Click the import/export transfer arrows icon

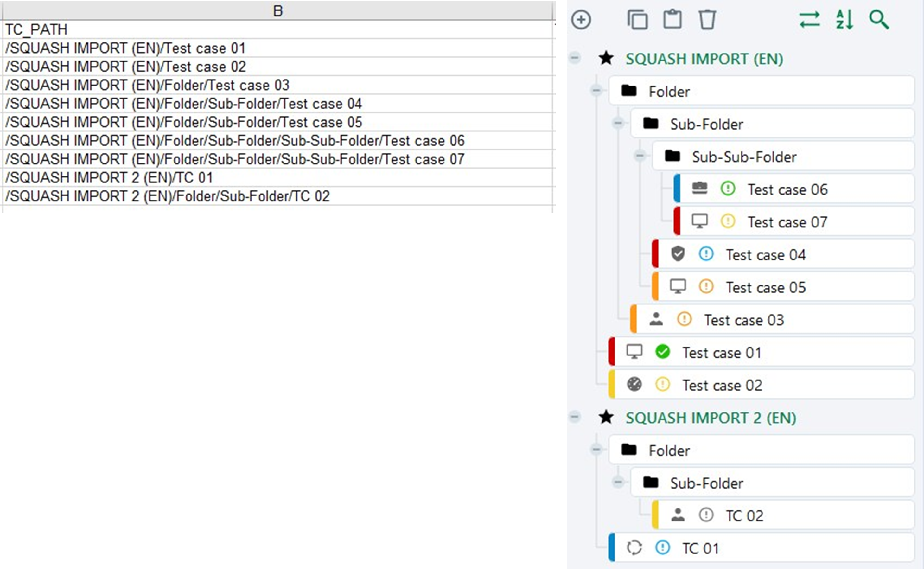[x=810, y=20]
